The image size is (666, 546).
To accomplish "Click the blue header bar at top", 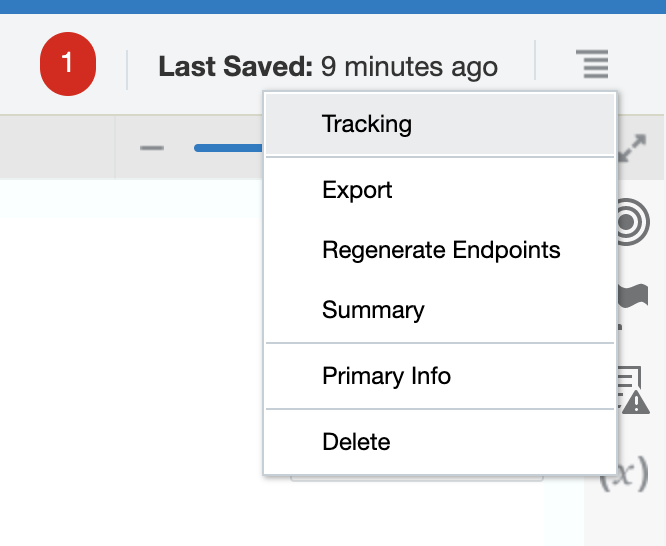I will [x=333, y=6].
